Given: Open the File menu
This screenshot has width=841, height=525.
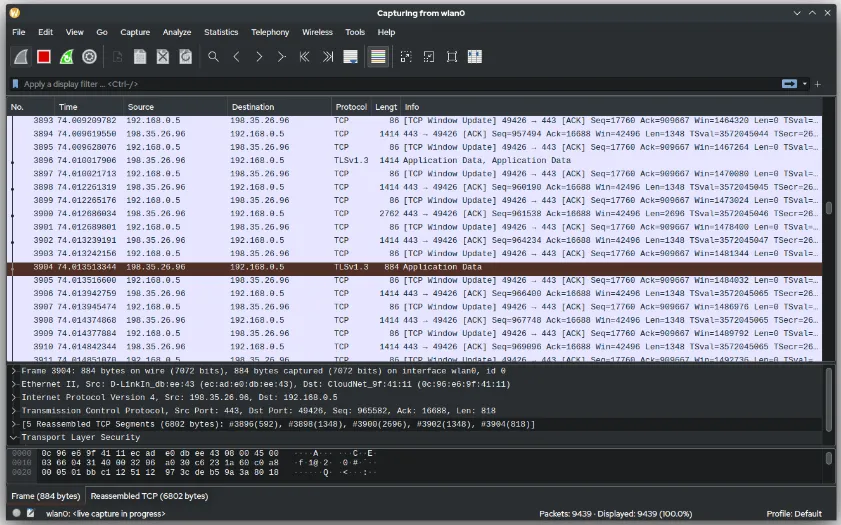Looking at the screenshot, I should [19, 32].
